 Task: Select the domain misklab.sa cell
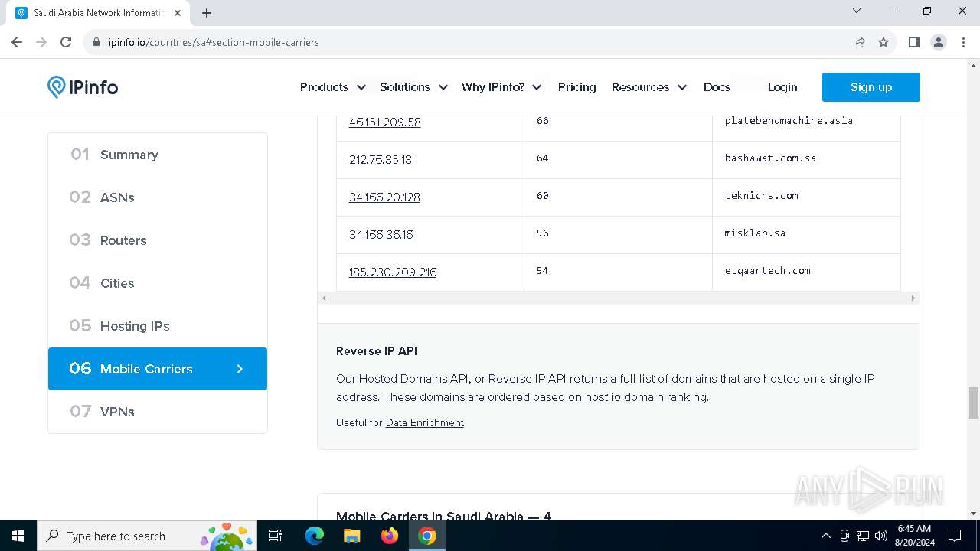(806, 235)
